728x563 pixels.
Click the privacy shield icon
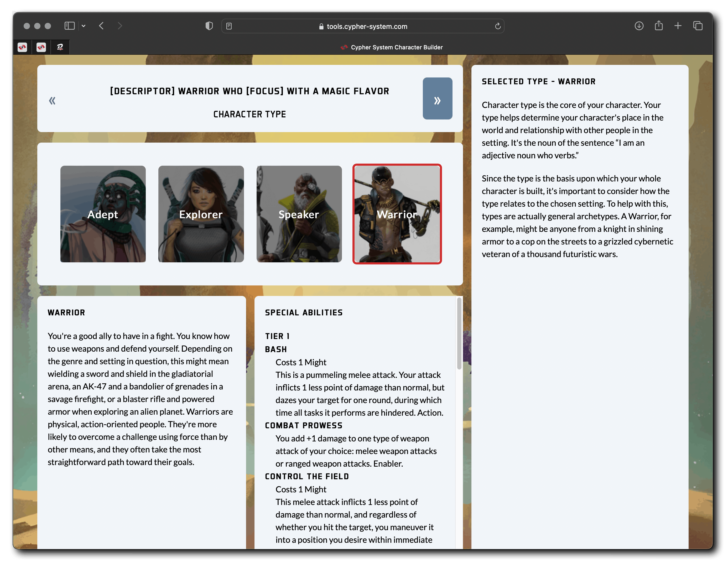209,26
